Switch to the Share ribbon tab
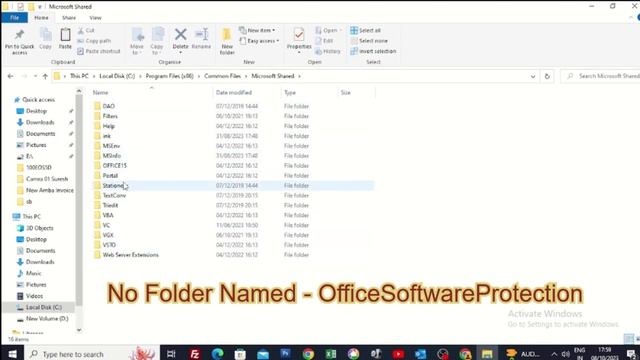The image size is (640, 360). click(69, 18)
